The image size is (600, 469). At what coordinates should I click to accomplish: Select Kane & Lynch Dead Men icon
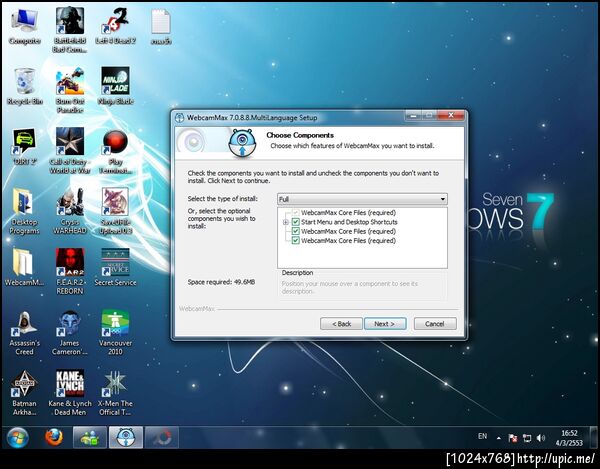70,393
